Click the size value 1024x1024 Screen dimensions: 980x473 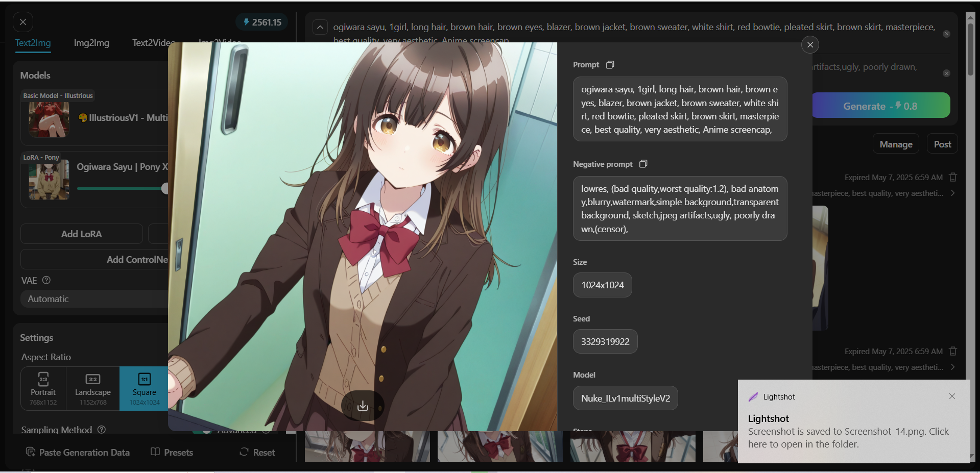[603, 285]
